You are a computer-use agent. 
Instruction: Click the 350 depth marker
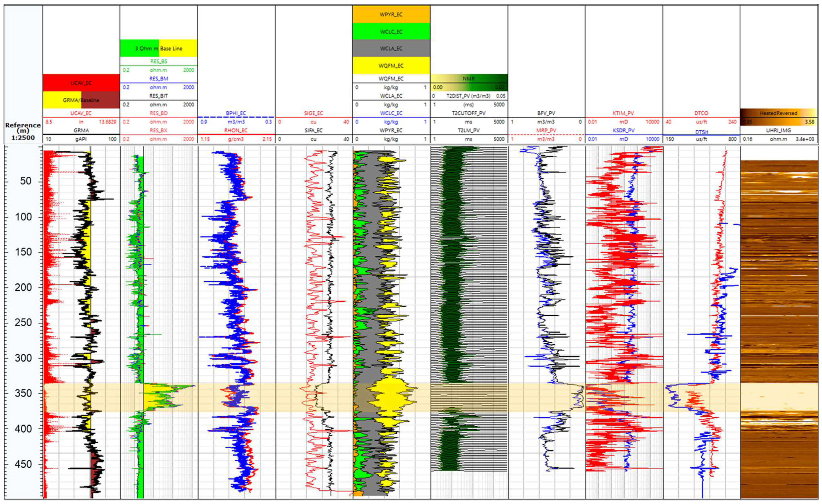pyautogui.click(x=23, y=393)
